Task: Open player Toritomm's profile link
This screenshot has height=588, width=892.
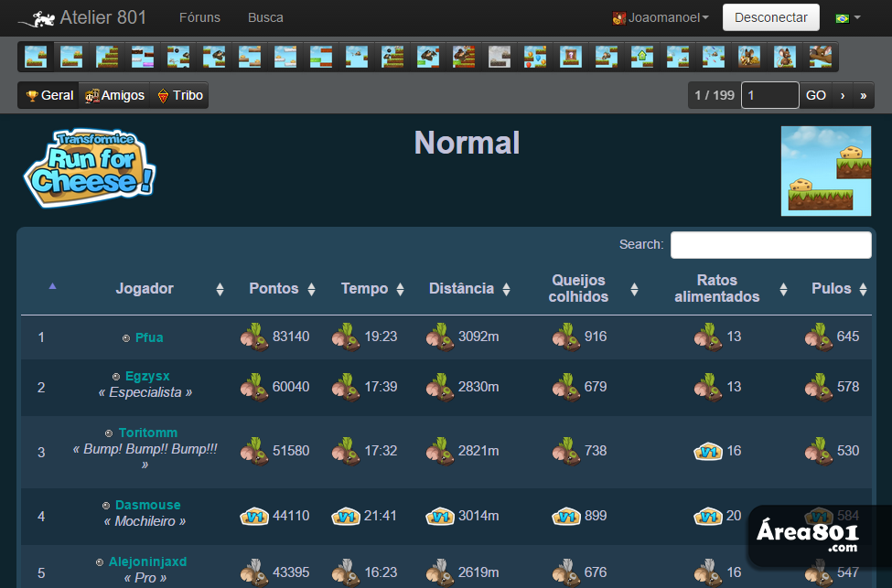Action: click(148, 433)
